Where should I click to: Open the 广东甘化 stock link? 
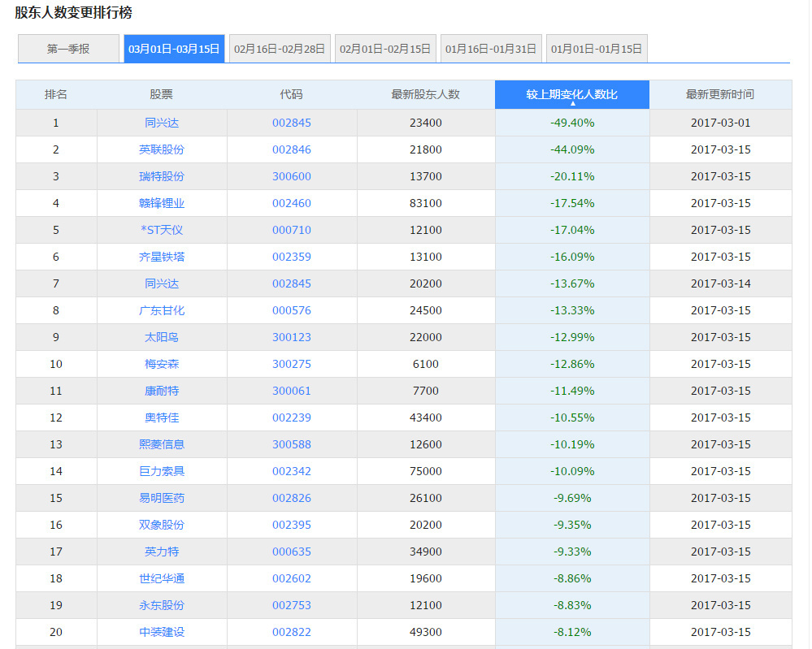click(162, 310)
